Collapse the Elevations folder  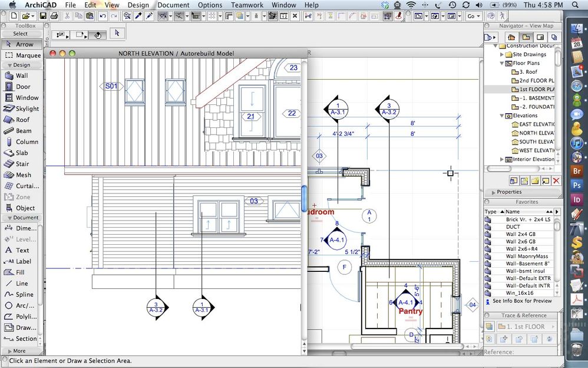(x=502, y=116)
